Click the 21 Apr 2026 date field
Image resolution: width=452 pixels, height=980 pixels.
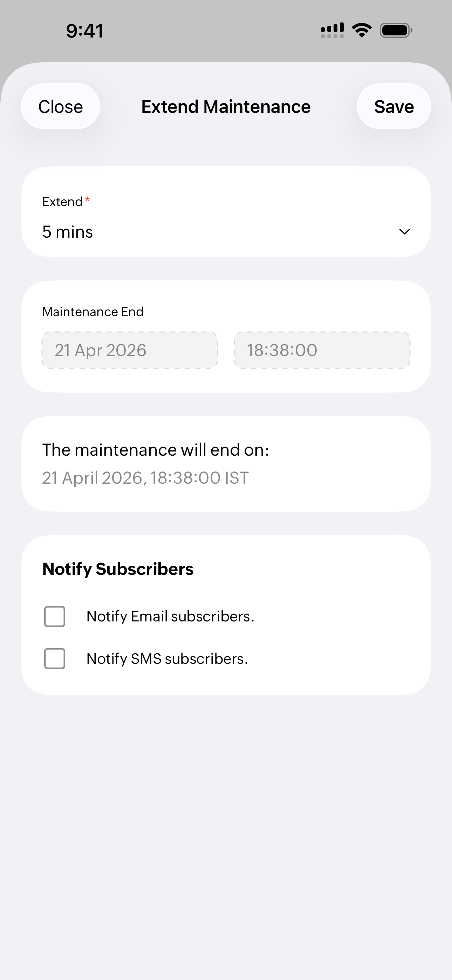(130, 350)
